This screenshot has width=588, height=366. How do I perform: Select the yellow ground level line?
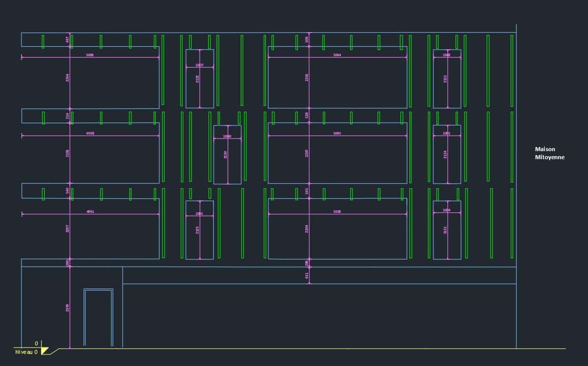pos(301,348)
